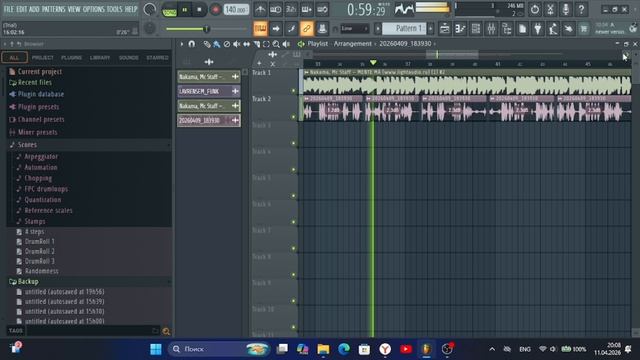Screen dimensions: 640x360
Task: Toggle Track 4 mute dot
Action: pyautogui.click(x=293, y=170)
